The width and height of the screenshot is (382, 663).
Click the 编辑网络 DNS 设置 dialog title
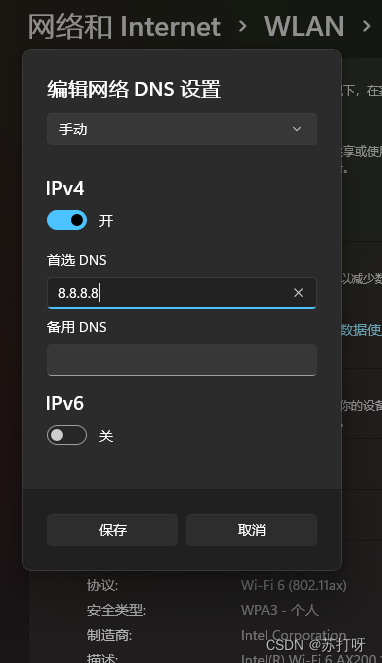coord(134,89)
